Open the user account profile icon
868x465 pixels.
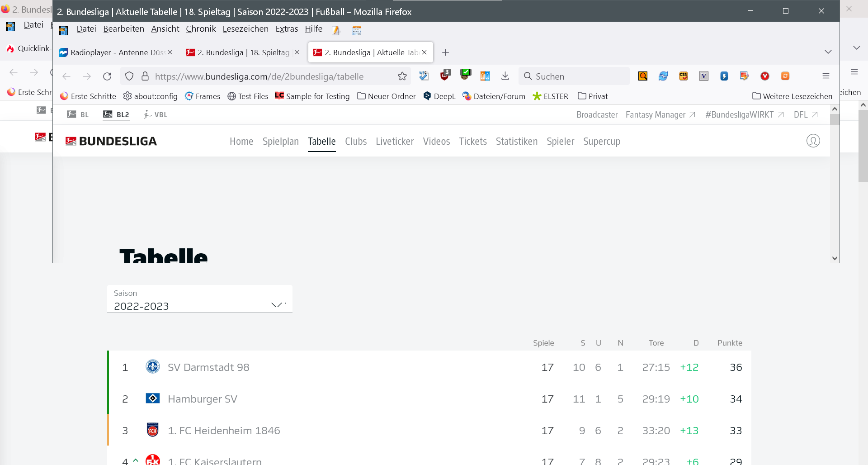point(813,141)
